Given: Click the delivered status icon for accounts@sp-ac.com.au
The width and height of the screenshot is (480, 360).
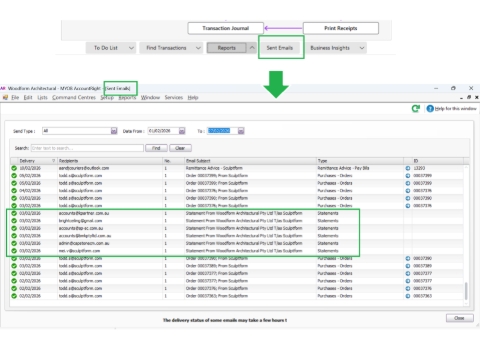Looking at the screenshot, I should click(x=14, y=228).
